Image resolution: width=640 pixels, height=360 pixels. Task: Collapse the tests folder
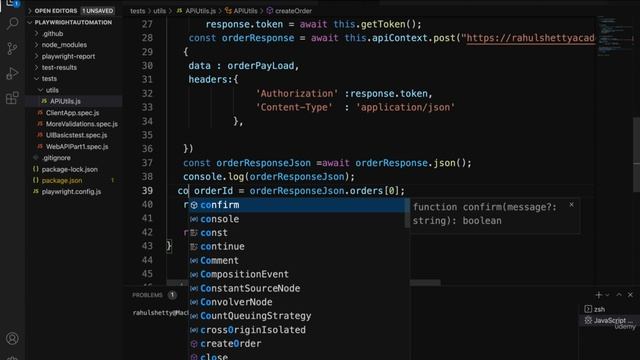[x=49, y=78]
